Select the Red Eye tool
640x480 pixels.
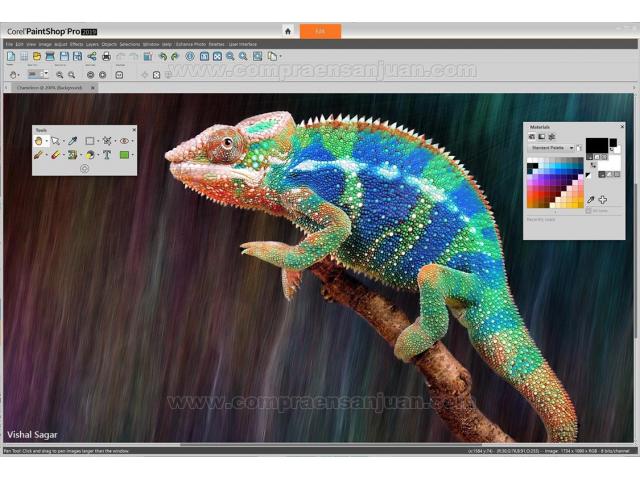pyautogui.click(x=124, y=141)
